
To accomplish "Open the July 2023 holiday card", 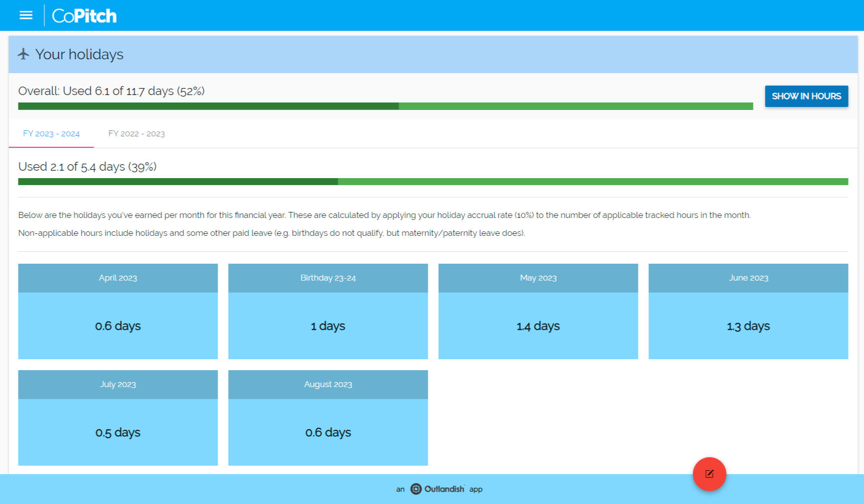I will [118, 418].
